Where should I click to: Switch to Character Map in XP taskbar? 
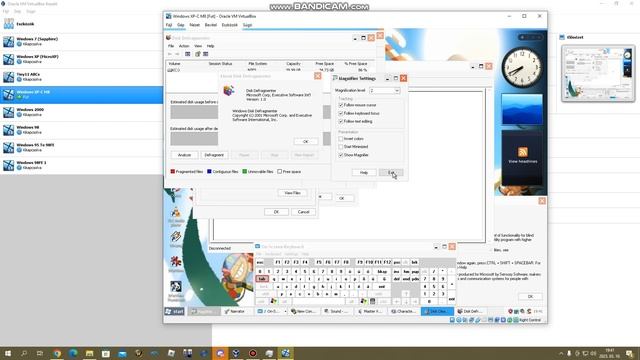tap(403, 311)
